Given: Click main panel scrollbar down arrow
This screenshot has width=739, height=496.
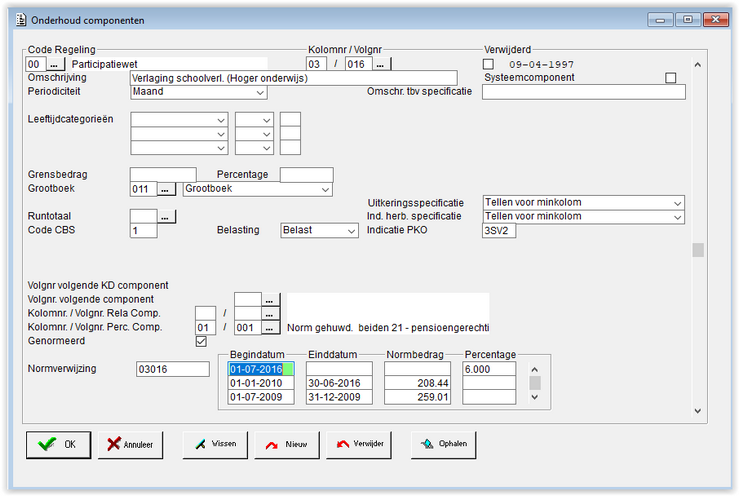Looking at the screenshot, I should click(698, 411).
